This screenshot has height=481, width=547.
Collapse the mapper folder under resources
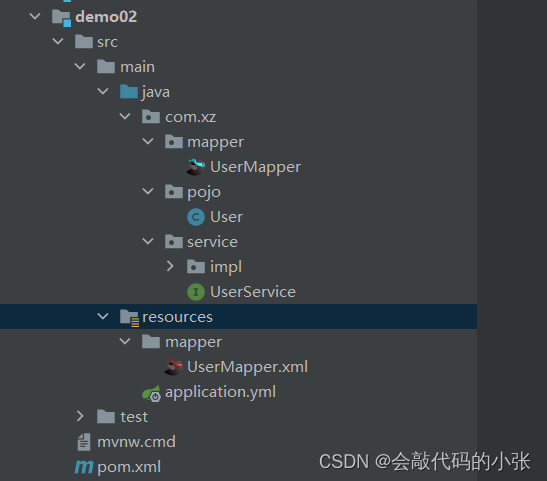125,341
